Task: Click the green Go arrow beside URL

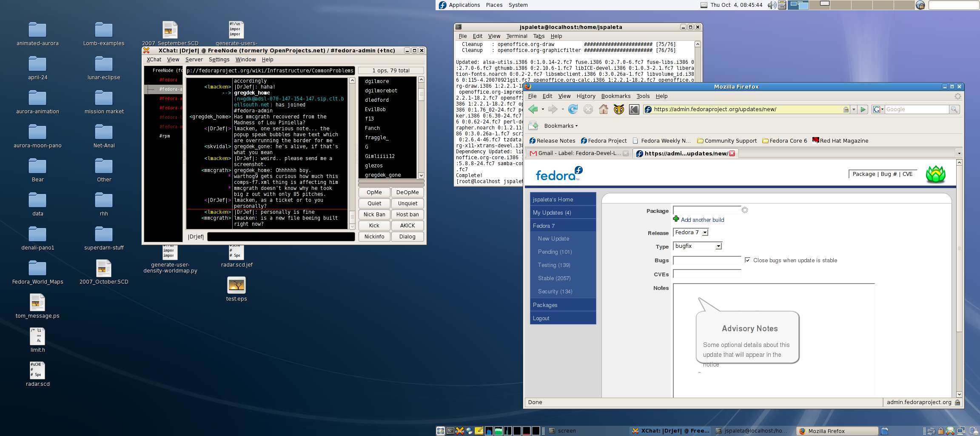Action: click(863, 109)
